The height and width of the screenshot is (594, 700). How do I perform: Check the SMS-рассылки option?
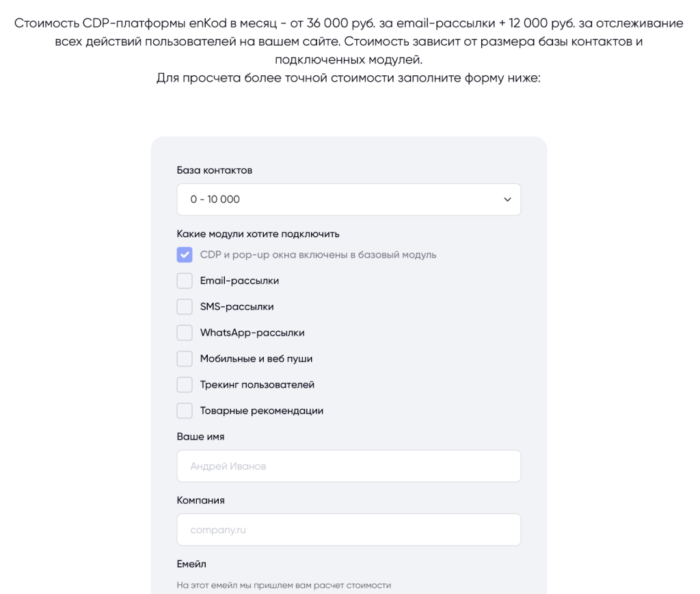(185, 307)
